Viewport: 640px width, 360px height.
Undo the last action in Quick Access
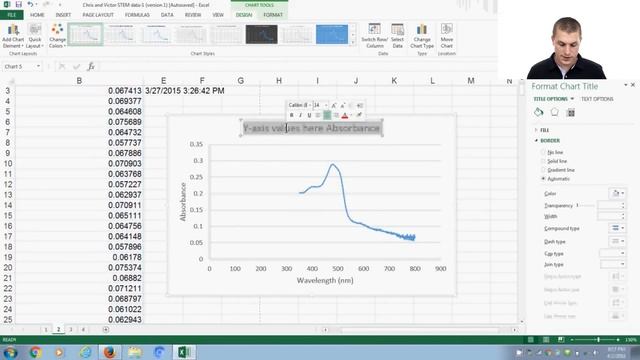click(30, 4)
